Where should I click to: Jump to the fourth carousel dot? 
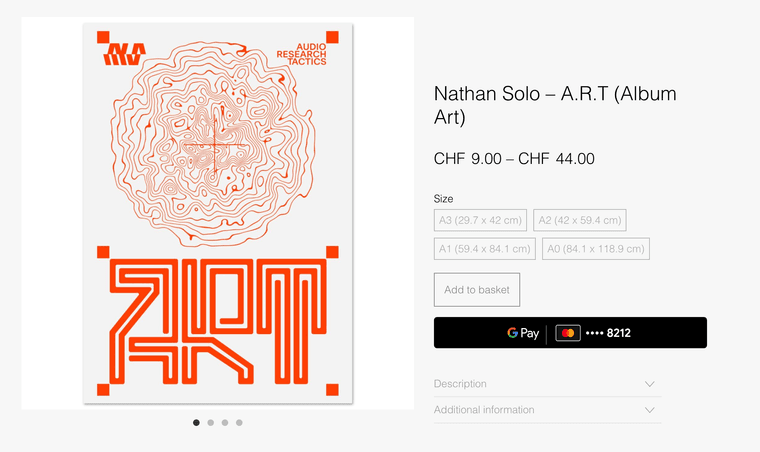click(239, 423)
